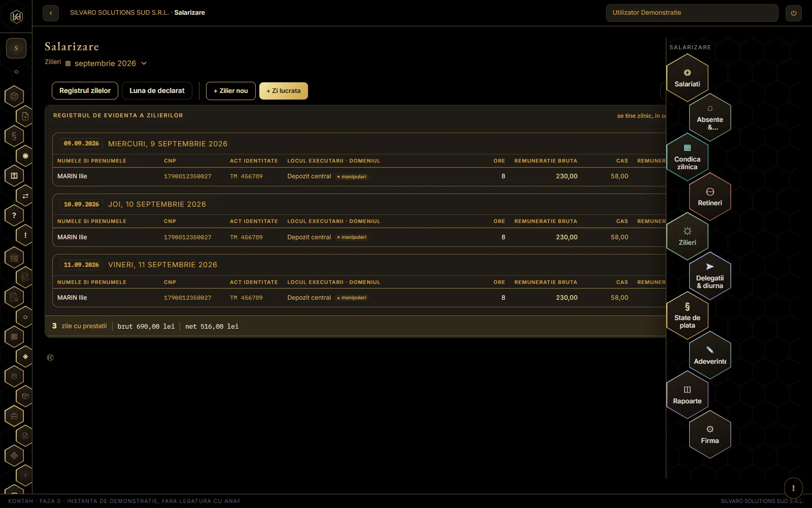Click the section-sign hexagon in left sidebar
The width and height of the screenshot is (812, 508).
click(14, 136)
